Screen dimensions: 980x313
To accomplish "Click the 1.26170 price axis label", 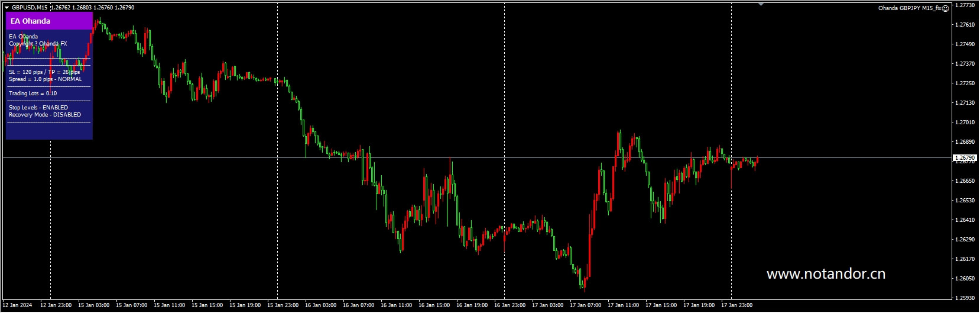I will [965, 259].
